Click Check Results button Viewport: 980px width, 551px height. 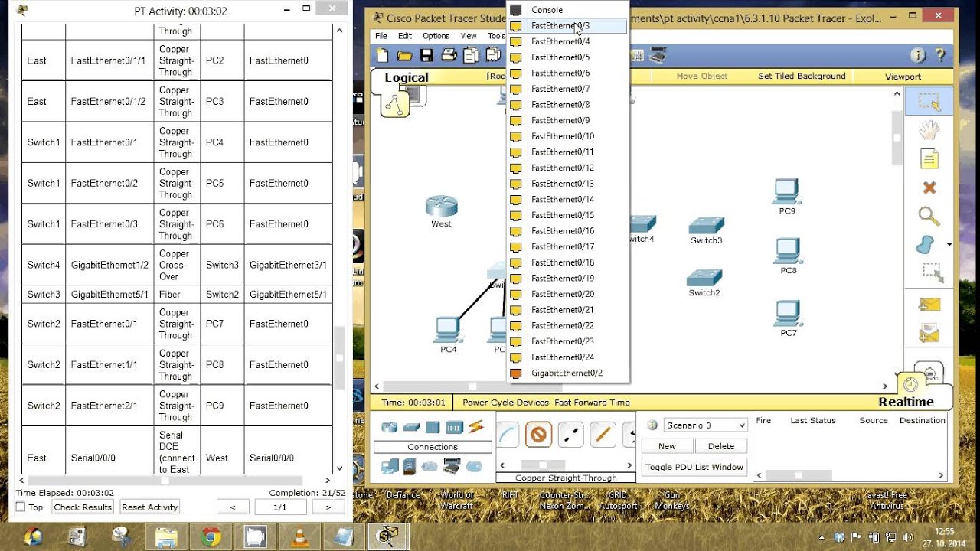[x=83, y=507]
